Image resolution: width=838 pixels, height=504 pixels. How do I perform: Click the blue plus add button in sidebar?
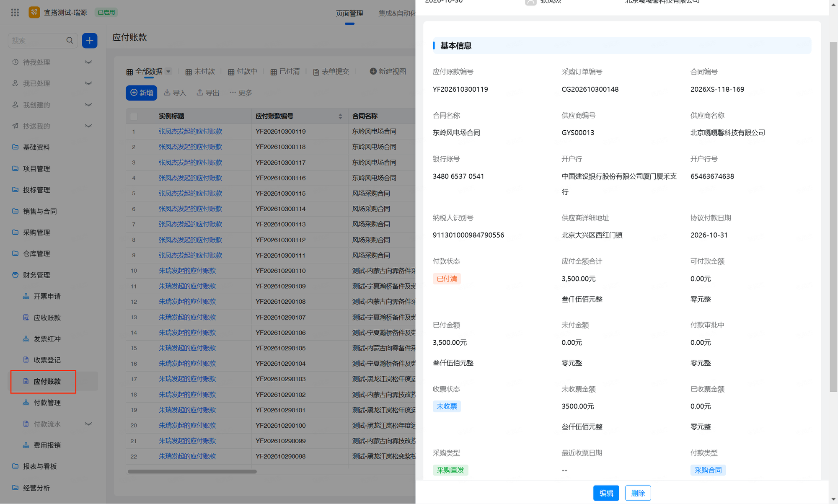coord(90,41)
